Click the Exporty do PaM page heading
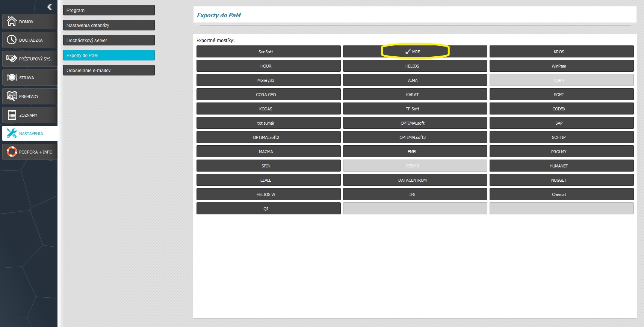This screenshot has width=644, height=327. click(x=219, y=15)
